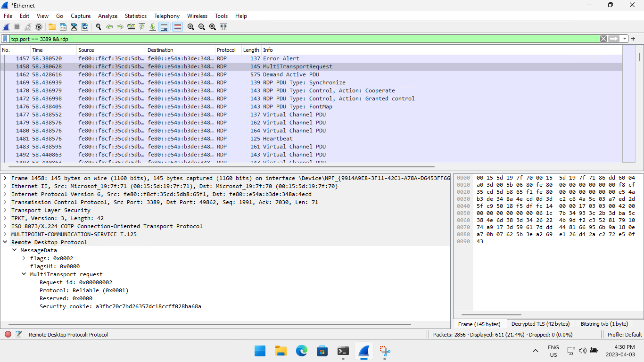This screenshot has width=644, height=362.
Task: Open the Statistics menu
Action: point(135,16)
